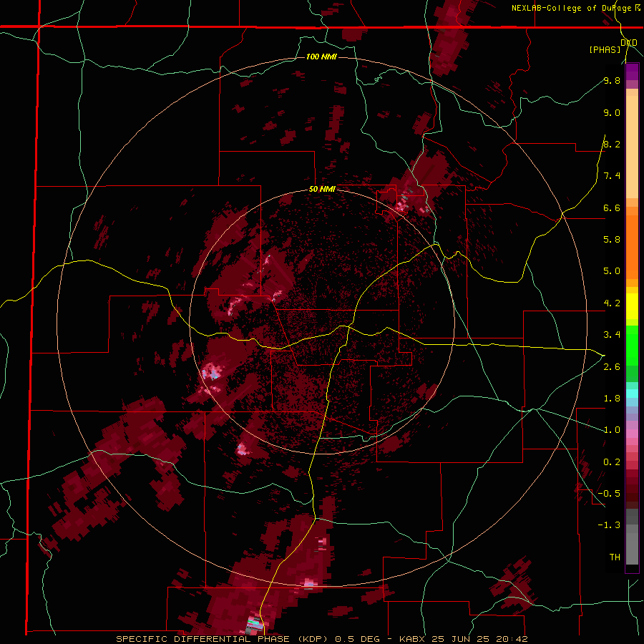Click the cyan KDP core at bottom edge
The height and width of the screenshot is (644, 644).
pos(254,624)
